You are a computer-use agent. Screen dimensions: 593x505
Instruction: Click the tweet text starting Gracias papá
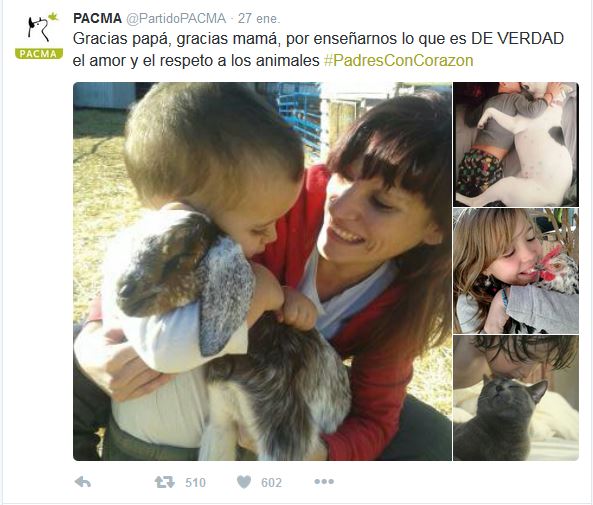pos(318,50)
